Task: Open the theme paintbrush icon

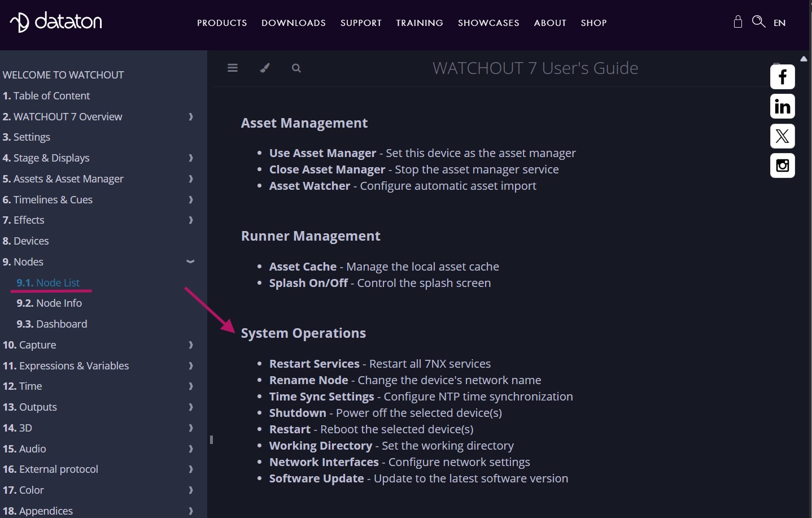Action: (264, 68)
